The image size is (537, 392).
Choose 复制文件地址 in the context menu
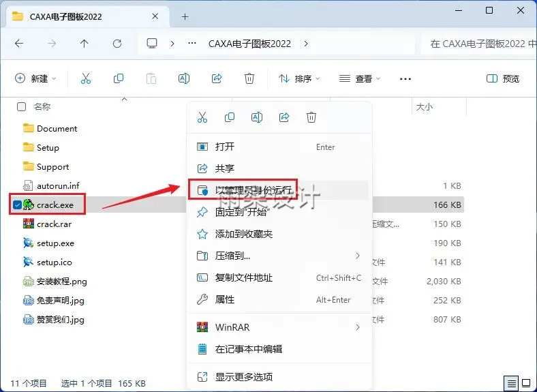(279, 277)
